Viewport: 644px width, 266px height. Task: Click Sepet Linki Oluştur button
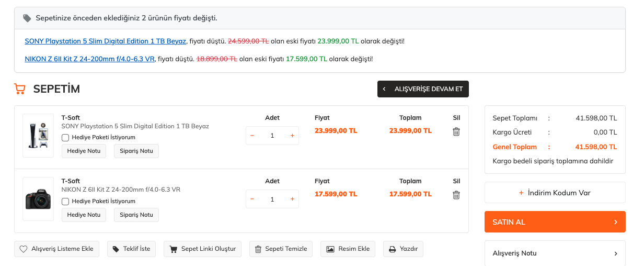tap(203, 249)
